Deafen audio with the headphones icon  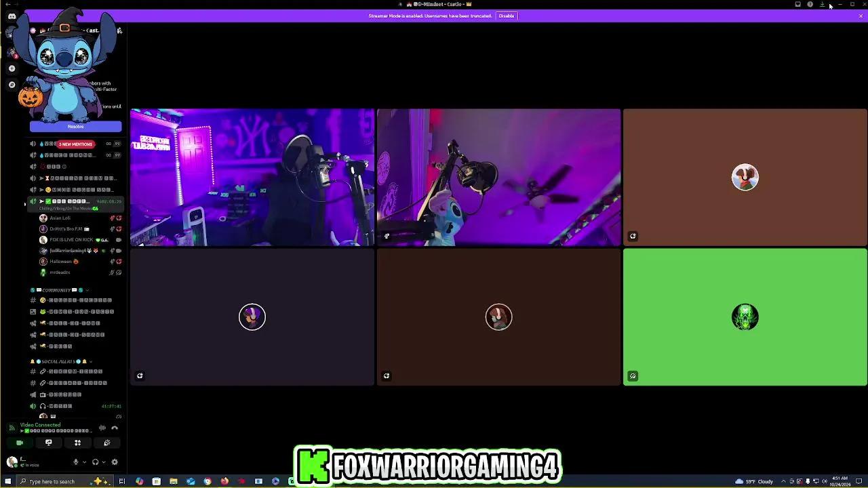[x=95, y=462]
